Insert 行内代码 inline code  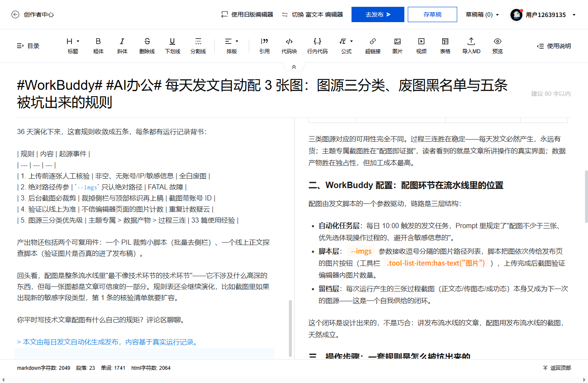(x=317, y=46)
